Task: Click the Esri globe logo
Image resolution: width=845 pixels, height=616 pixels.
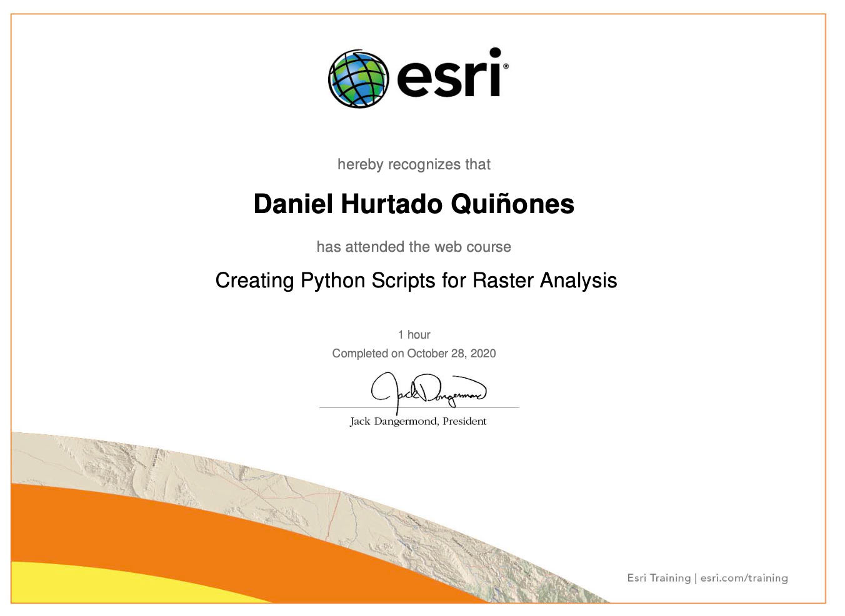Action: pyautogui.click(x=358, y=79)
